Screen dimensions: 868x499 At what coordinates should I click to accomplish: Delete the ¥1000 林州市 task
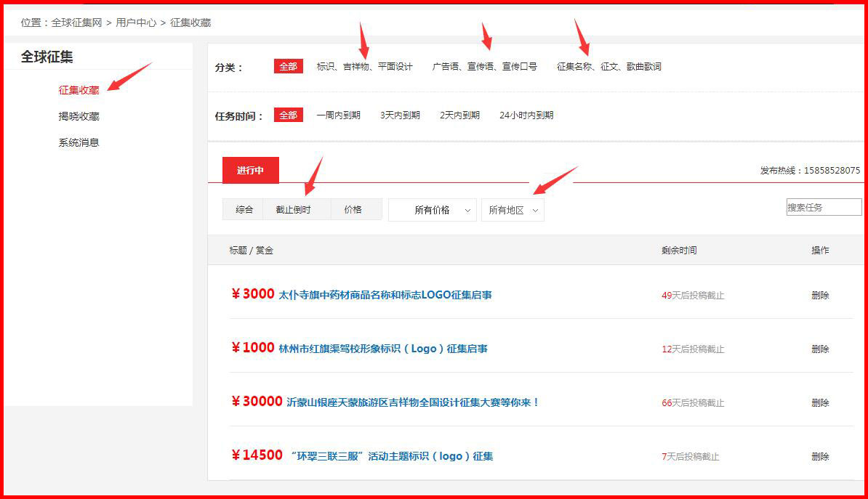pos(820,349)
